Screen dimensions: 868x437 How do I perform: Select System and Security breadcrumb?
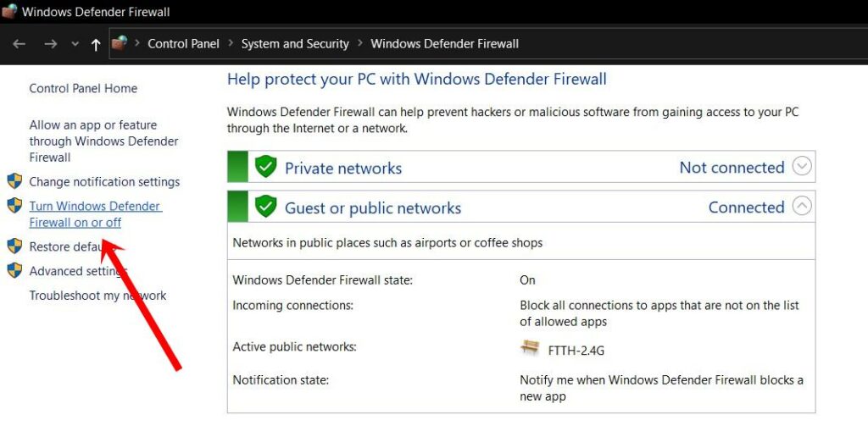pos(295,44)
